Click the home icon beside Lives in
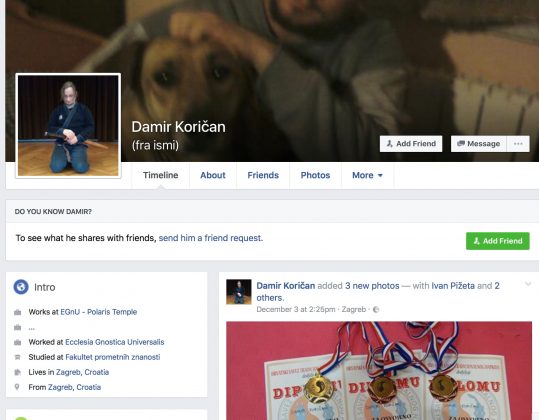 (18, 372)
